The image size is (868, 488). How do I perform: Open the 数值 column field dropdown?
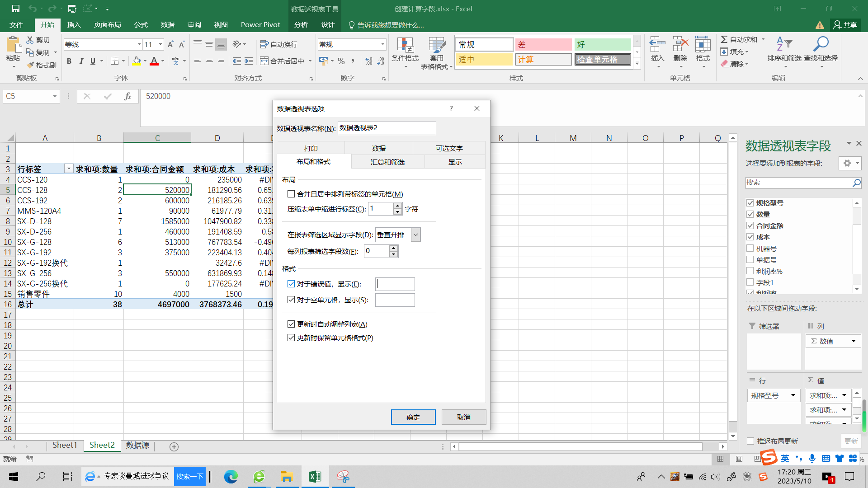[854, 341]
